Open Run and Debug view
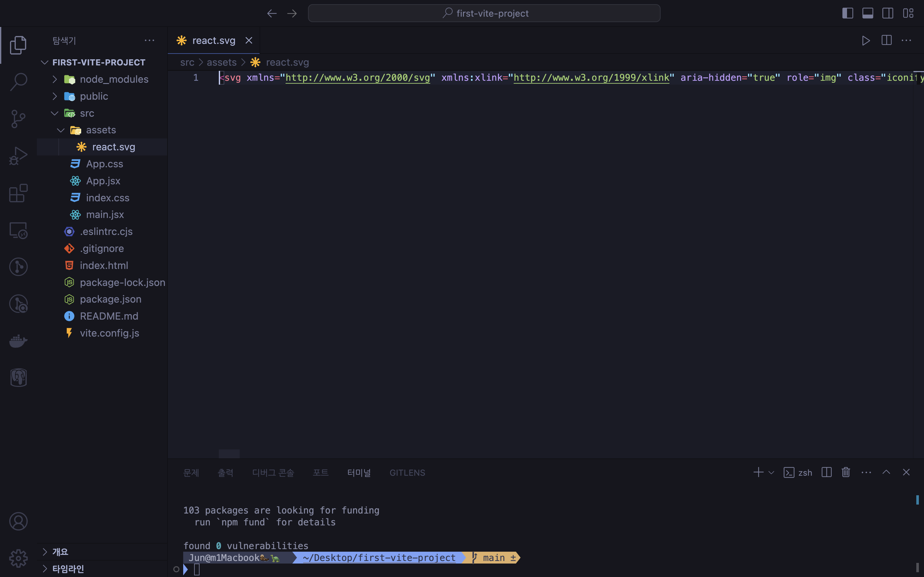Viewport: 924px width, 577px height. [x=18, y=156]
